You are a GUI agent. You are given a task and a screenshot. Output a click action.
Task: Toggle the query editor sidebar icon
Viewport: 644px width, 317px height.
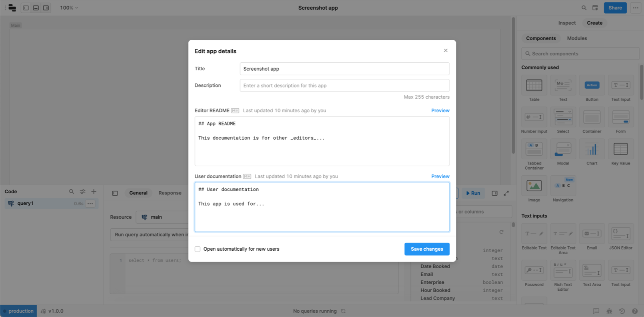pos(115,193)
